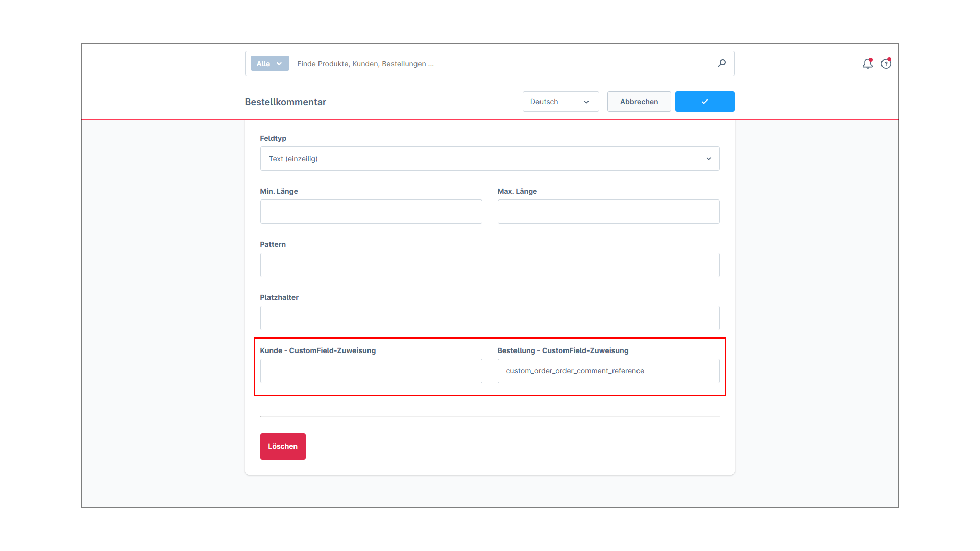The height and width of the screenshot is (551, 980).
Task: Click into the Max. Länge field
Action: tap(608, 212)
